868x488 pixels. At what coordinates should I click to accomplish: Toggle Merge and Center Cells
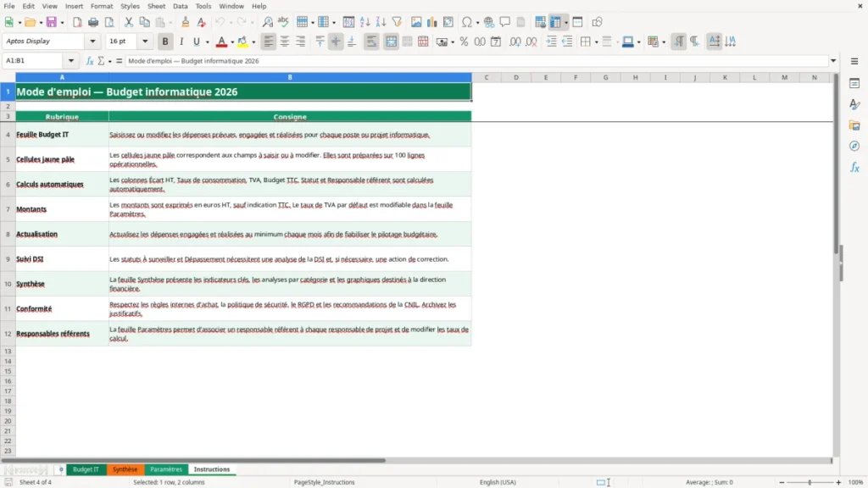(x=391, y=42)
